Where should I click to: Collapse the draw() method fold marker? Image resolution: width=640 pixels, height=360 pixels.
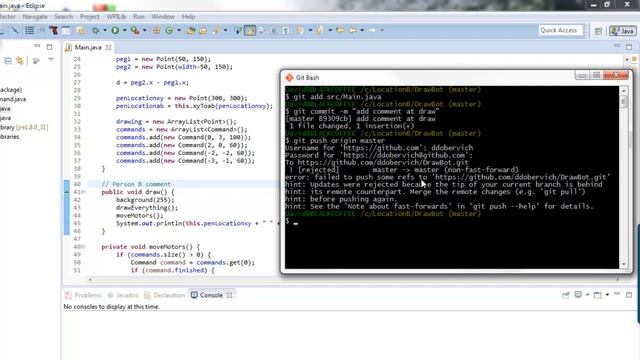point(83,192)
